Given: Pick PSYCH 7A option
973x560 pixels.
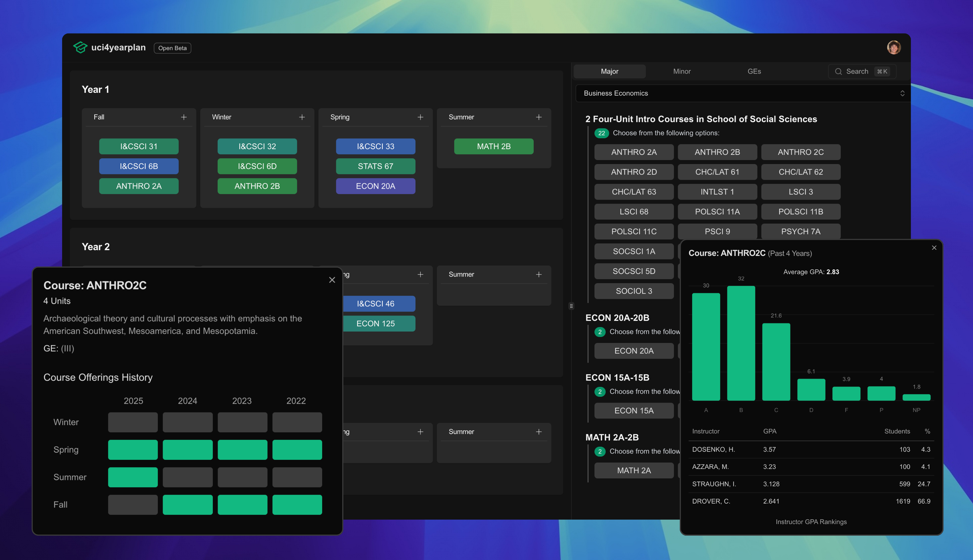Looking at the screenshot, I should [x=801, y=232].
